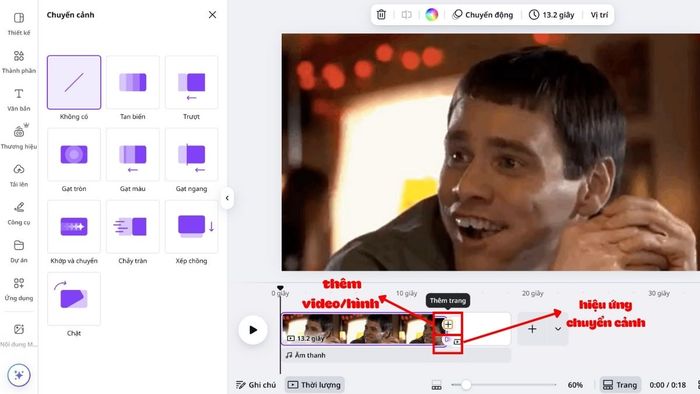Screen dimensions: 700x394
Task: Open the 13.2 giây duration setting
Action: click(552, 15)
